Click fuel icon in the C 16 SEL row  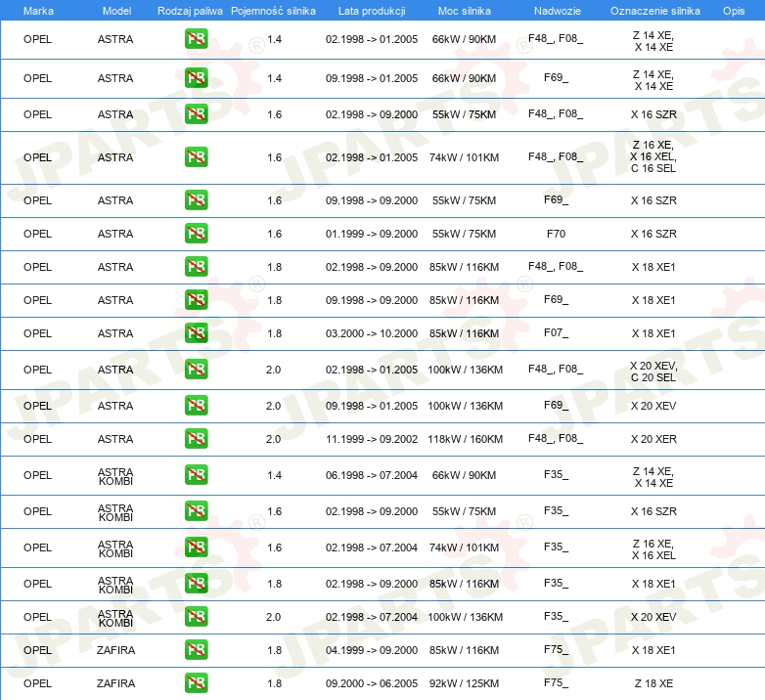point(196,157)
